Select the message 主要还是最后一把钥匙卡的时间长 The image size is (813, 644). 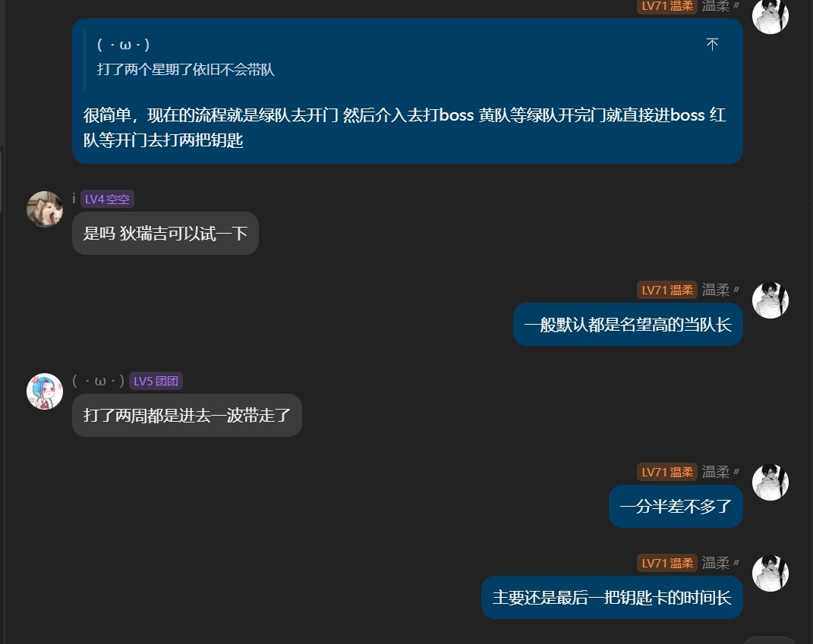(x=612, y=597)
